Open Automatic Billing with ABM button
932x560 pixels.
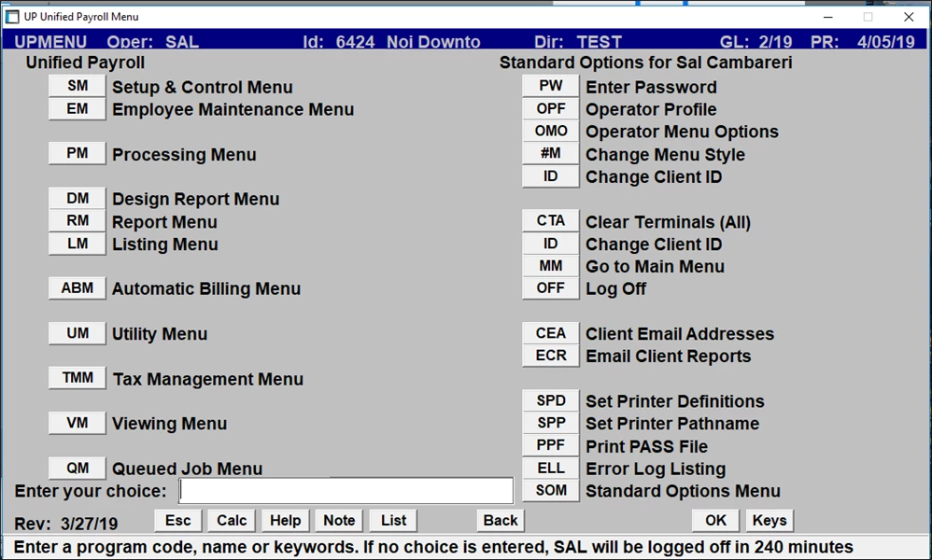point(78,288)
